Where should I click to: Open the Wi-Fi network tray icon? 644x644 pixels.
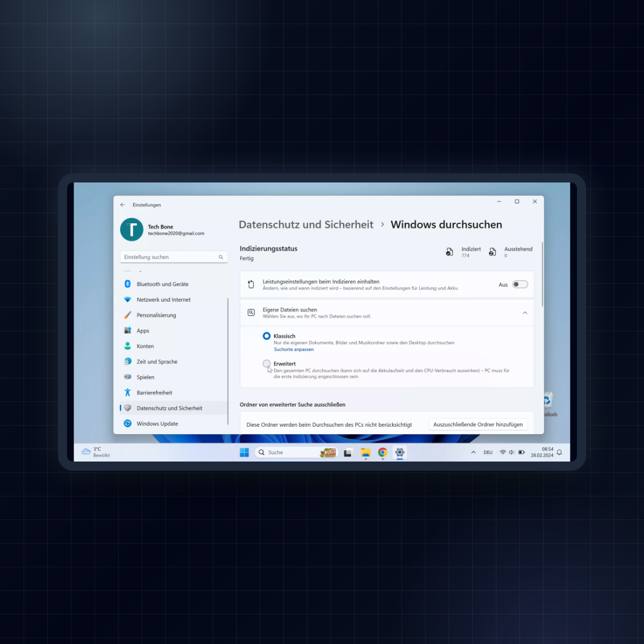[503, 452]
